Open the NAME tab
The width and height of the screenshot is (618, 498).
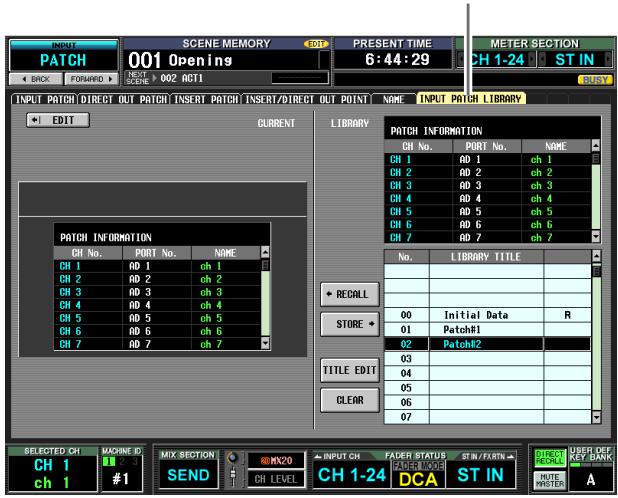393,99
